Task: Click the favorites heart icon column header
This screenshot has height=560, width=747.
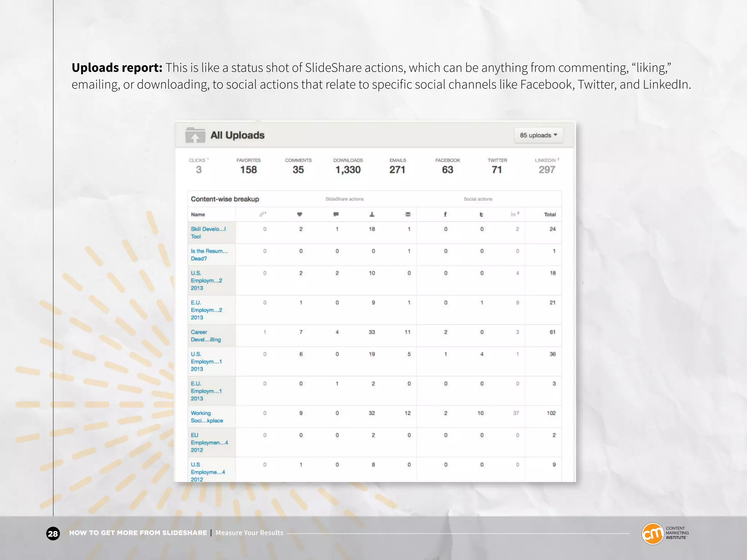Action: [x=299, y=214]
